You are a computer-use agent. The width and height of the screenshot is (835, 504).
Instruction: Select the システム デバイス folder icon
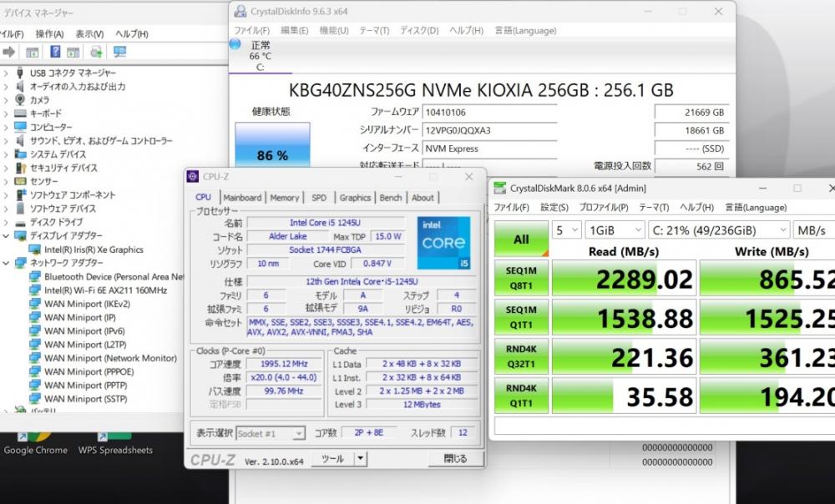point(20,154)
